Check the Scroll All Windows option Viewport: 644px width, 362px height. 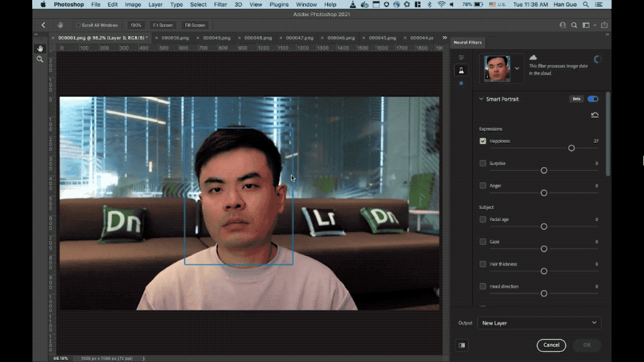click(x=78, y=25)
